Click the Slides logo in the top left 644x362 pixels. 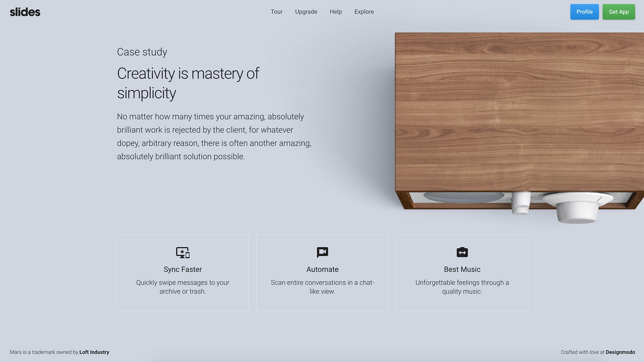tap(25, 11)
